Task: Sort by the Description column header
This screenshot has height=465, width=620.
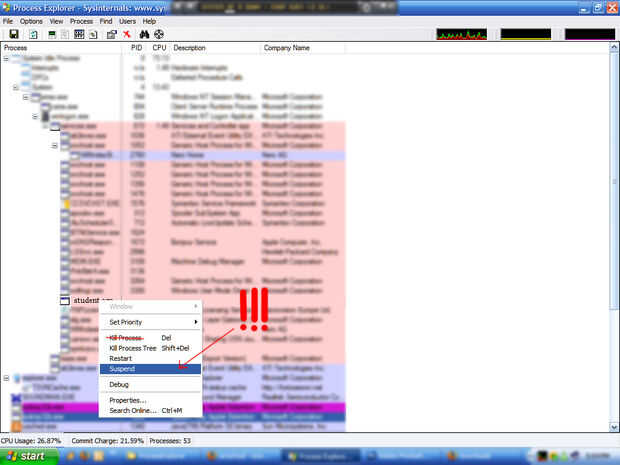Action: point(215,48)
